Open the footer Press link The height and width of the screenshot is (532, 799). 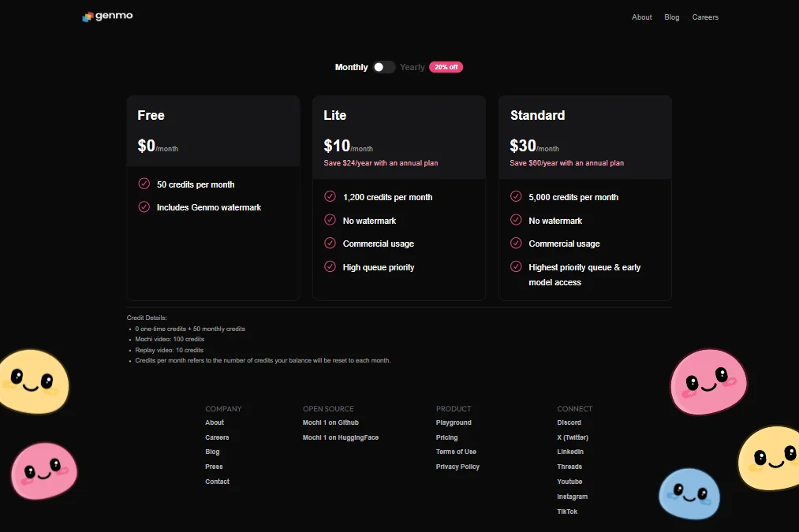pyautogui.click(x=214, y=467)
